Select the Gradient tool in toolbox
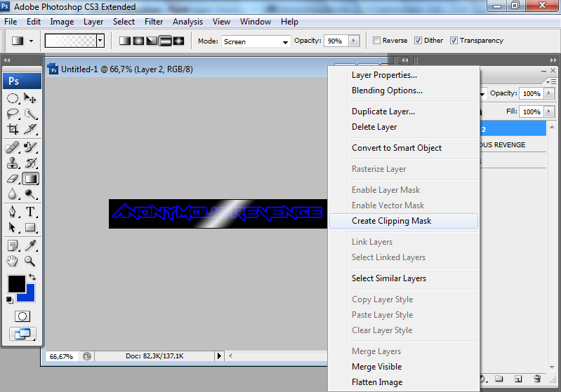Image resolution: width=561 pixels, height=392 pixels. 30,178
